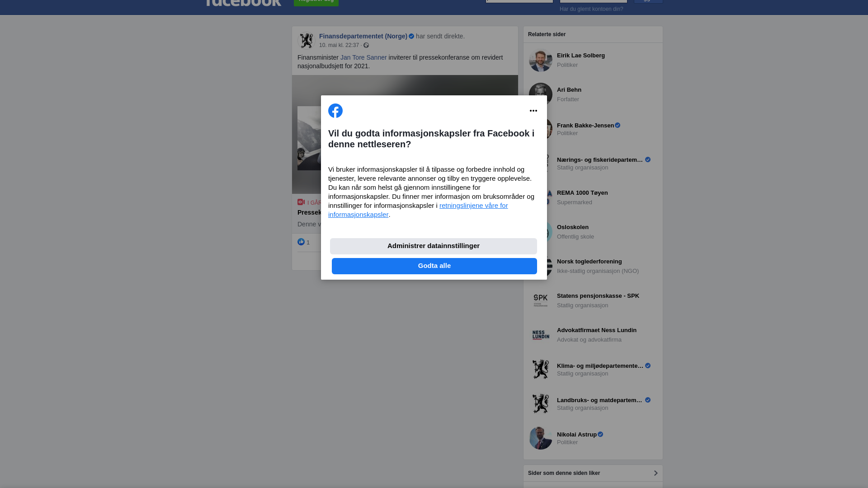Open the three-dots menu in cookie dialog
The width and height of the screenshot is (868, 488).
point(533,111)
